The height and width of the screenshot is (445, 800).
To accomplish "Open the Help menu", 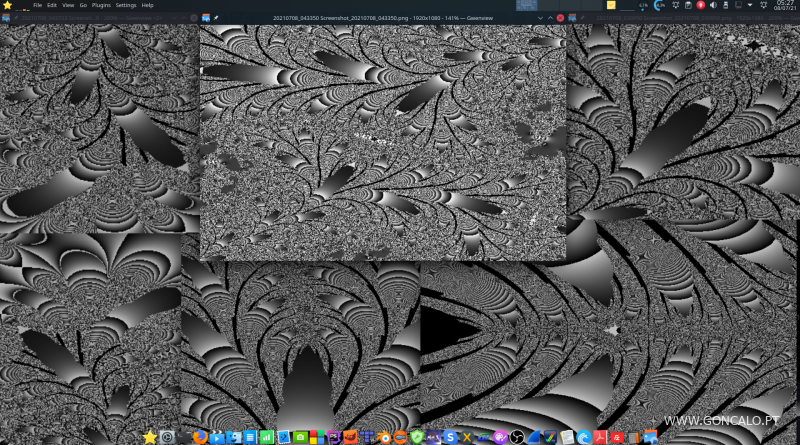I will 148,5.
